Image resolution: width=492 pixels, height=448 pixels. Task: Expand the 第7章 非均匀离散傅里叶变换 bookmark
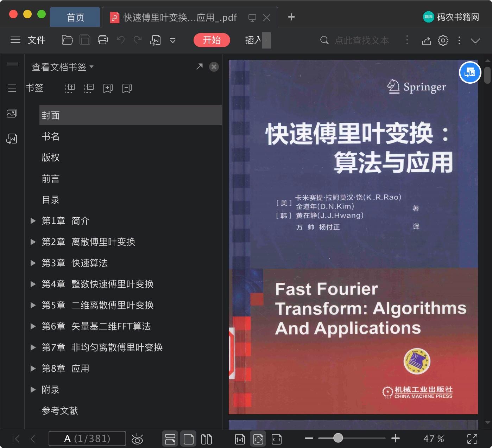click(33, 347)
